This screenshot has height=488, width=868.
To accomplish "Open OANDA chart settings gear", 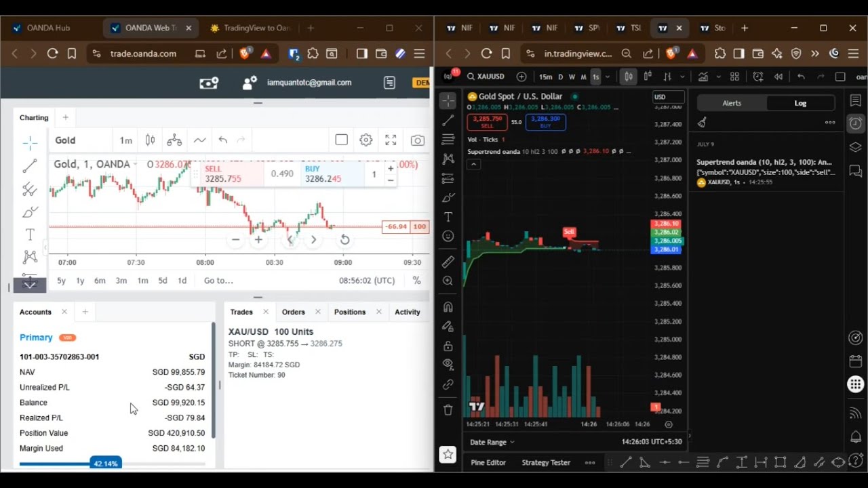I will click(x=366, y=140).
